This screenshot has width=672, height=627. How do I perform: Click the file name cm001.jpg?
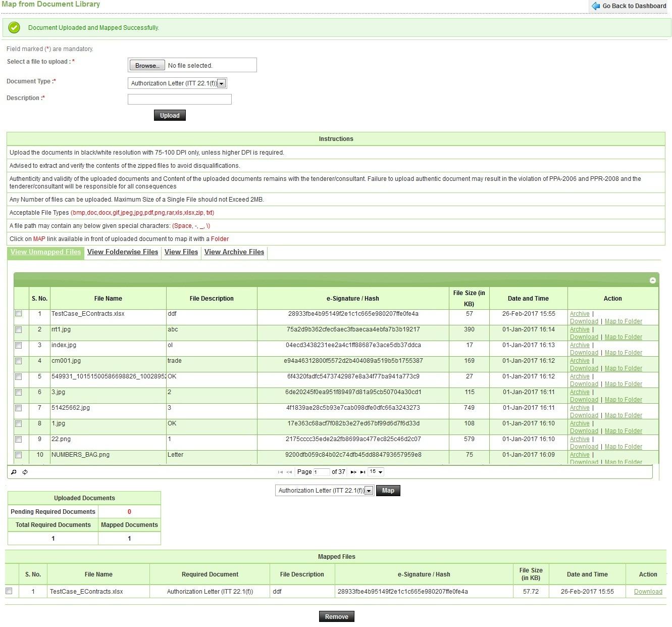(x=66, y=361)
